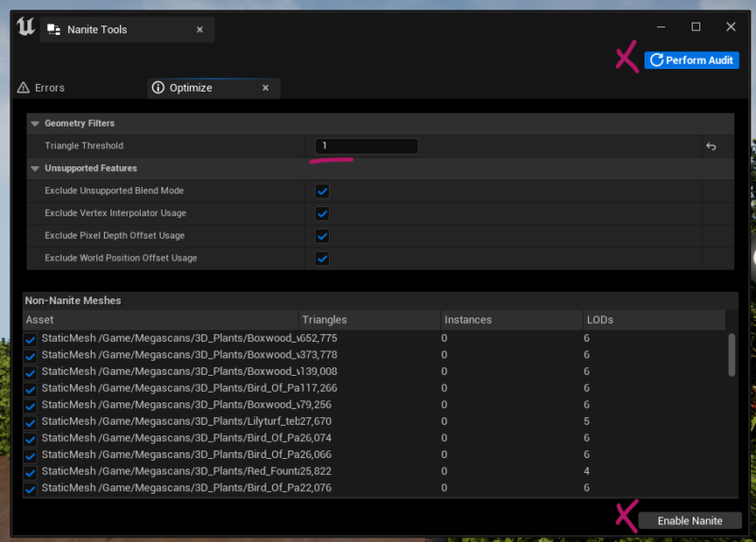
Task: Click the Perform Audit button
Action: [x=692, y=60]
